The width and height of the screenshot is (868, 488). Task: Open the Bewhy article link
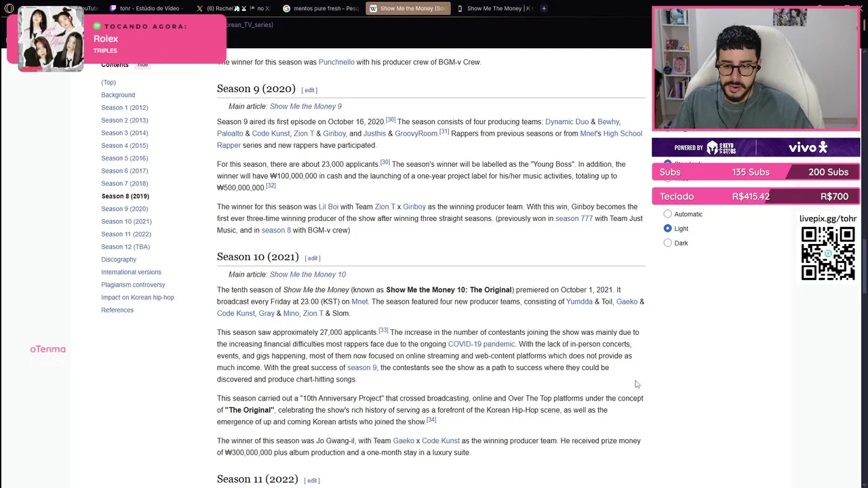pyautogui.click(x=608, y=122)
